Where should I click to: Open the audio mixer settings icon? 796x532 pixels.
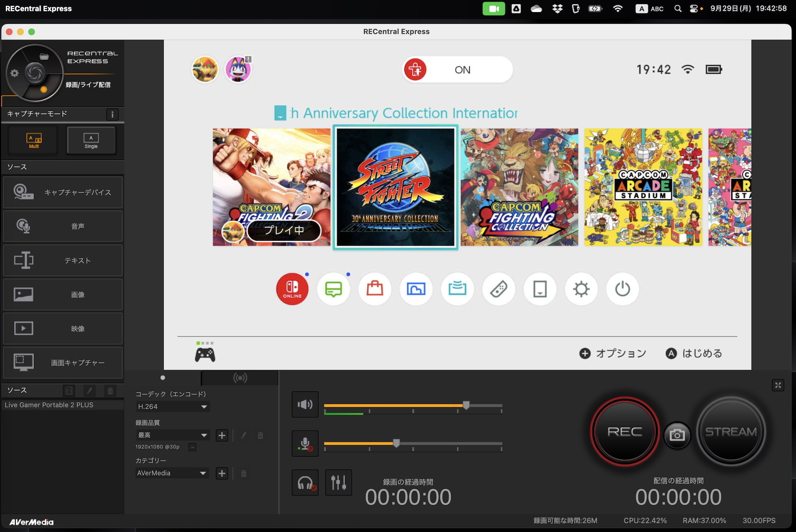pos(338,483)
